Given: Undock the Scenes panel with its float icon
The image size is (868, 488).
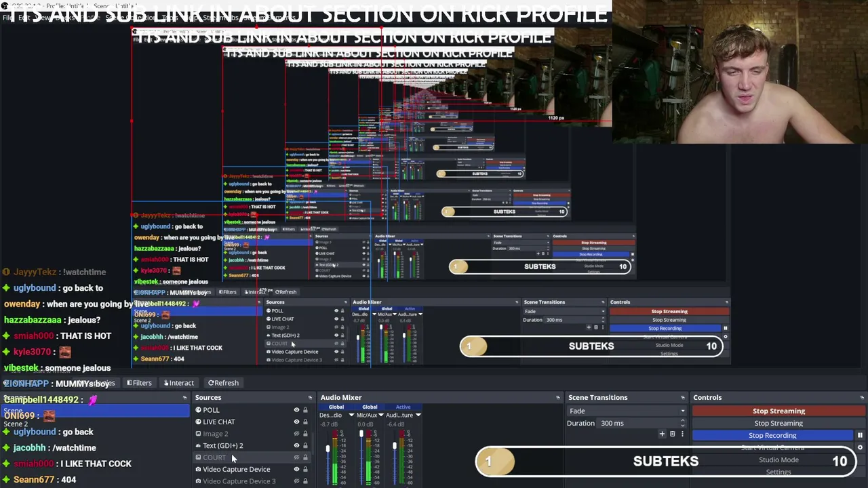Looking at the screenshot, I should point(184,398).
